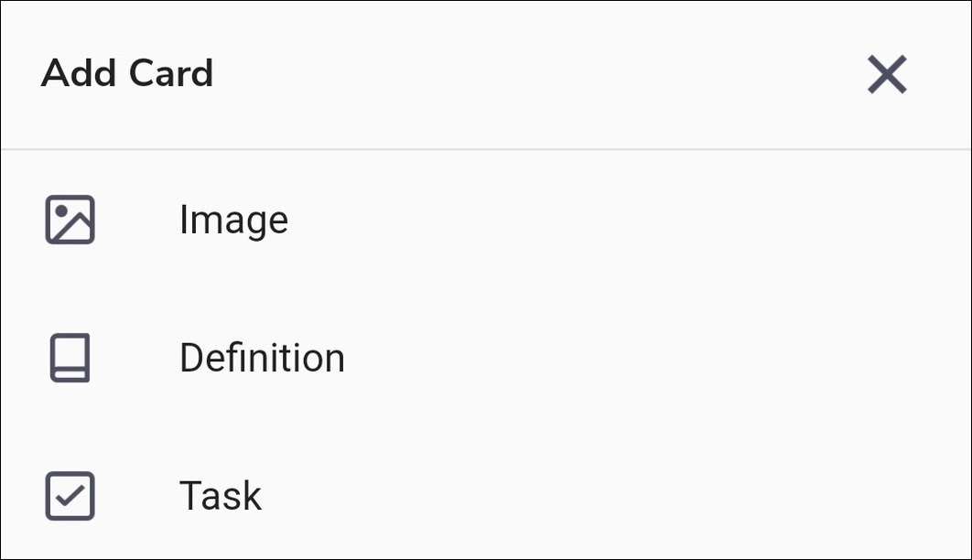Viewport: 972px width, 560px height.
Task: Click the word "Card" in the title
Action: [171, 73]
